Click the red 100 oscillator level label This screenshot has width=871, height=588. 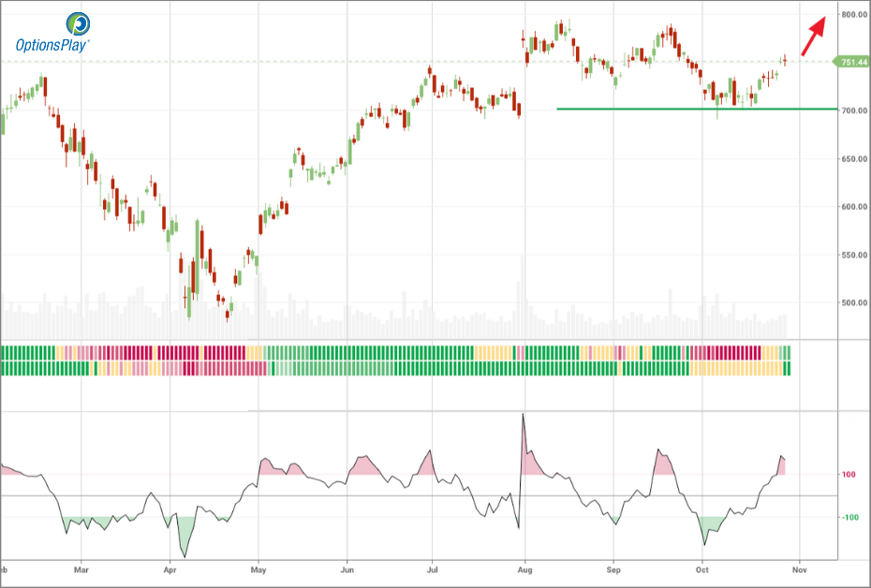coord(849,475)
